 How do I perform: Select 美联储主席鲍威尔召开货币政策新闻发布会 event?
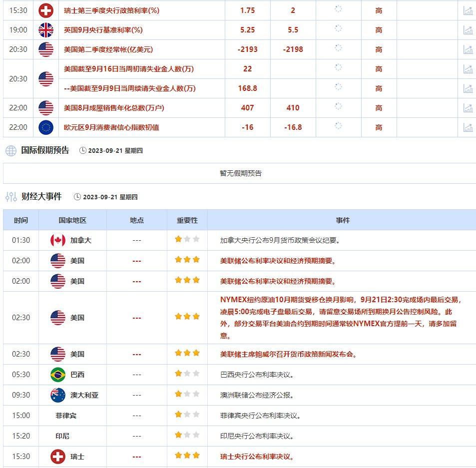pos(288,354)
